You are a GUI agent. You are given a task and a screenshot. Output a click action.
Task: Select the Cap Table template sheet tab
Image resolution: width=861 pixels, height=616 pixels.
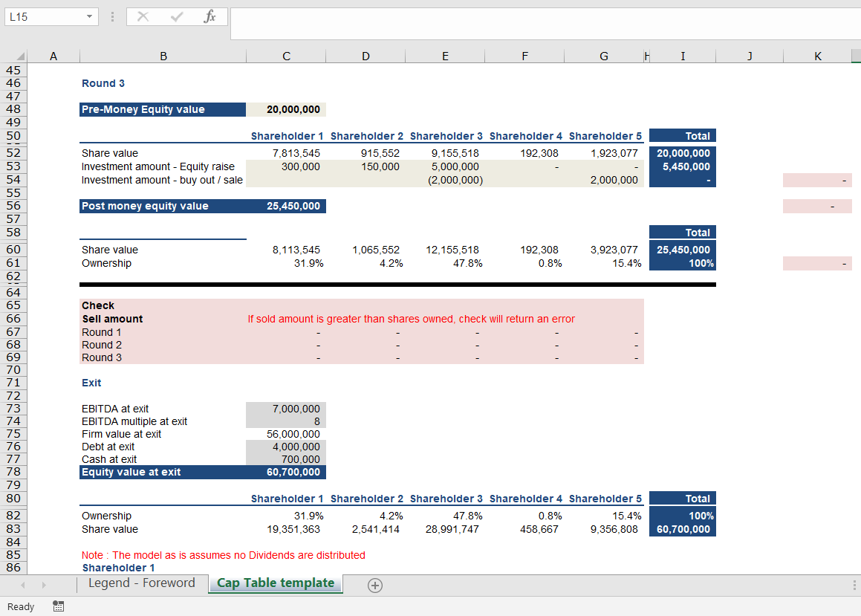coord(276,583)
